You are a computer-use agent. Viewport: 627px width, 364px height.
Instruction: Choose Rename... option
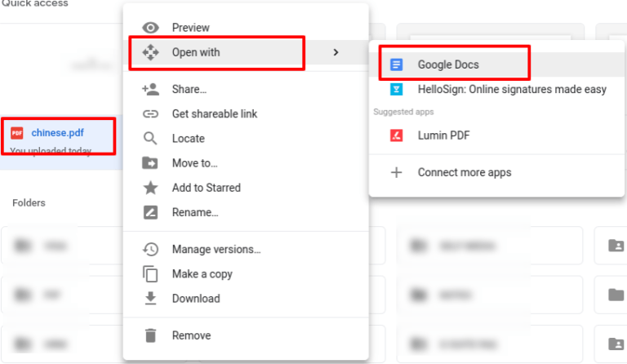pyautogui.click(x=246, y=212)
